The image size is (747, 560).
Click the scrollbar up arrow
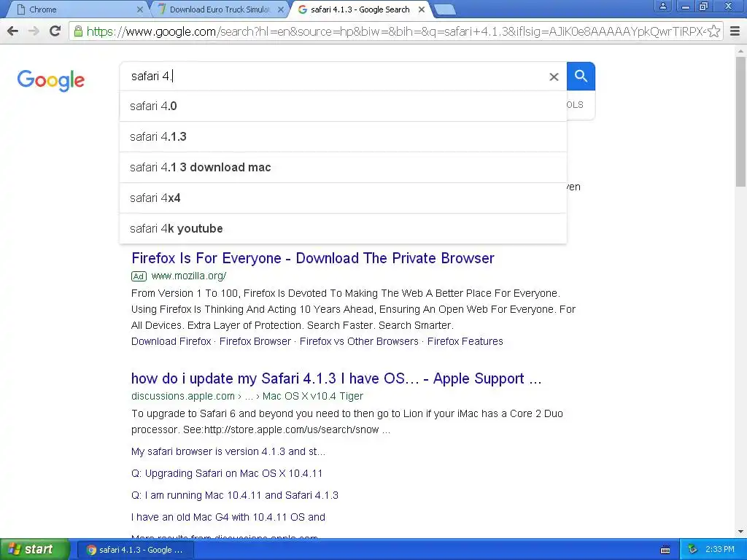[x=741, y=50]
